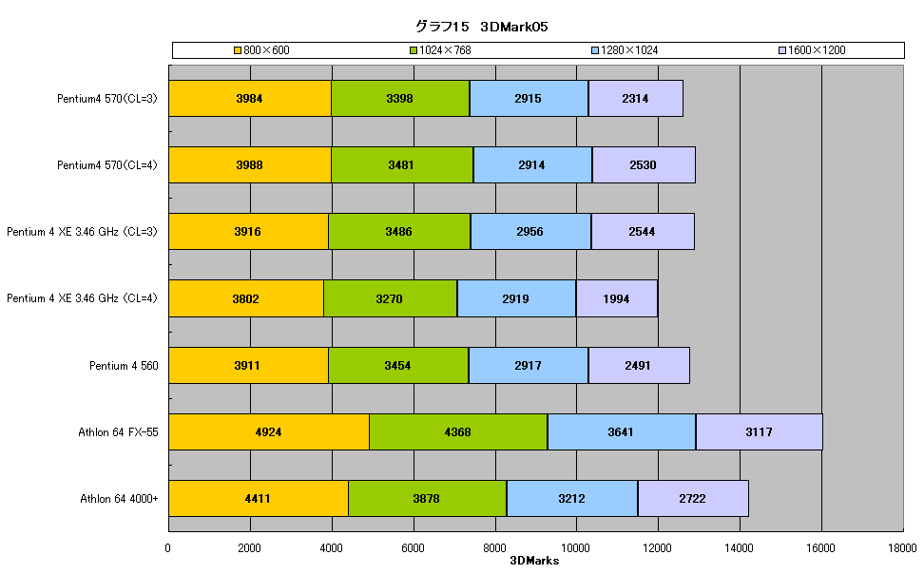Select the Pentium 4 560 row label
The height and width of the screenshot is (574, 924).
point(124,366)
